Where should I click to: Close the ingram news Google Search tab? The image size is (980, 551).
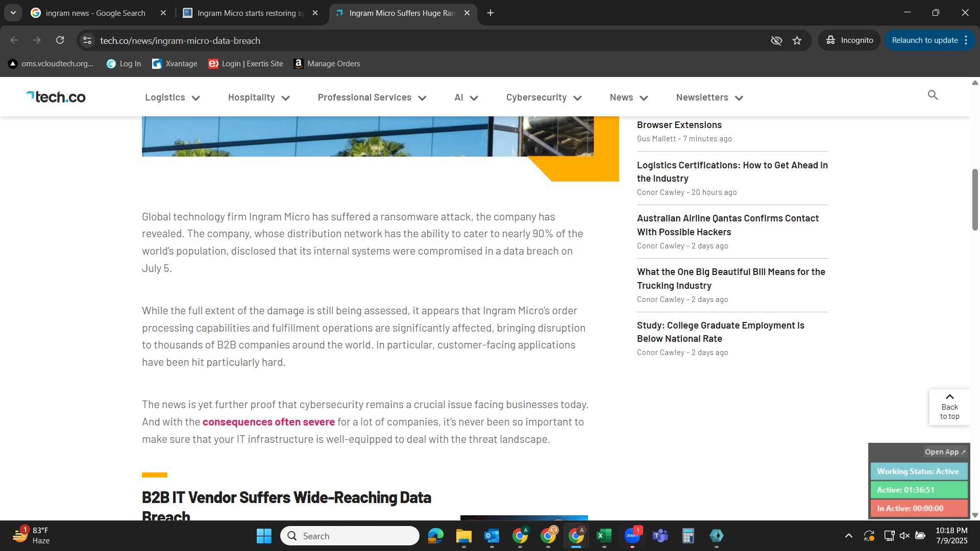[x=163, y=13]
